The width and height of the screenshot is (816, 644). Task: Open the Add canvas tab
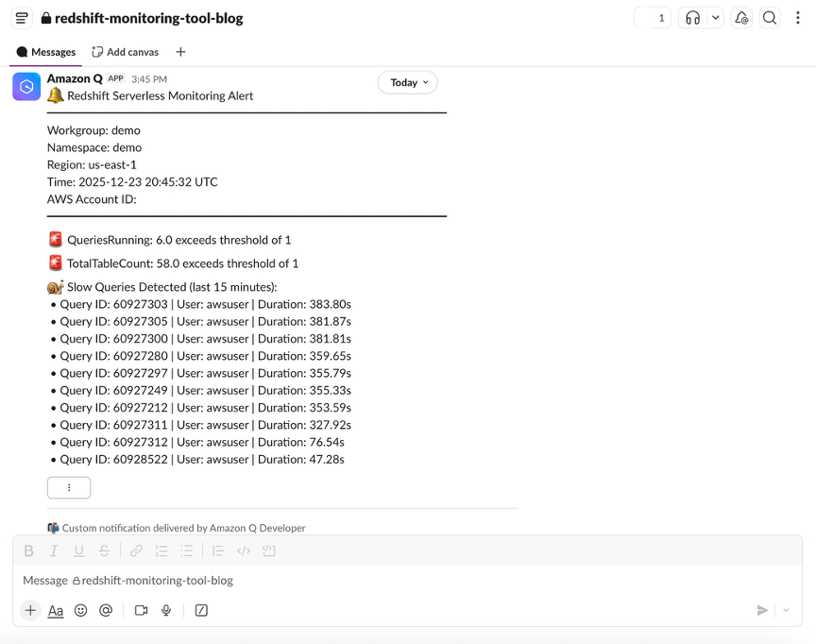tap(126, 52)
